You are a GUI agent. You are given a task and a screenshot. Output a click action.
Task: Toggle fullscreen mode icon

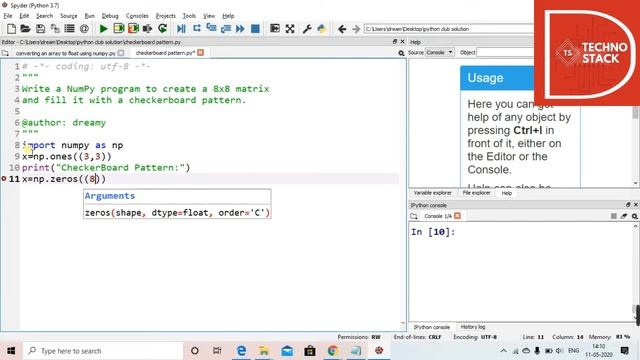tap(290, 29)
